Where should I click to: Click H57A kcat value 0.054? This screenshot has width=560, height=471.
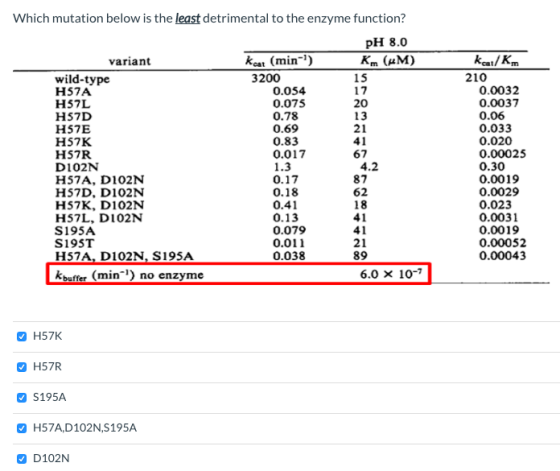coord(289,91)
